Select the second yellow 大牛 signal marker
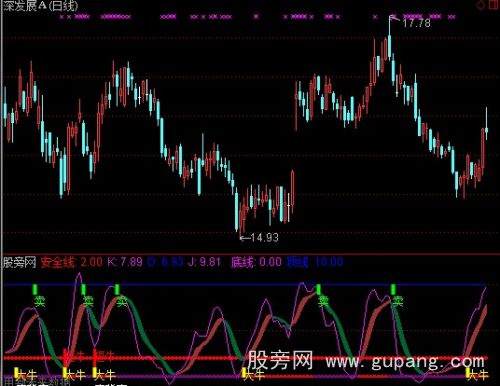The image size is (500, 386). (x=74, y=375)
